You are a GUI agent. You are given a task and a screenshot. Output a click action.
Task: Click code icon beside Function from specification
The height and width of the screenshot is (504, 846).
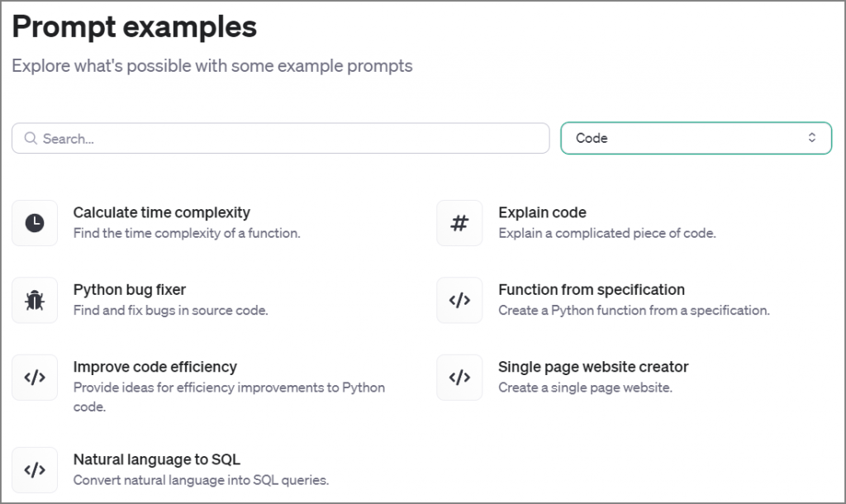pyautogui.click(x=459, y=300)
